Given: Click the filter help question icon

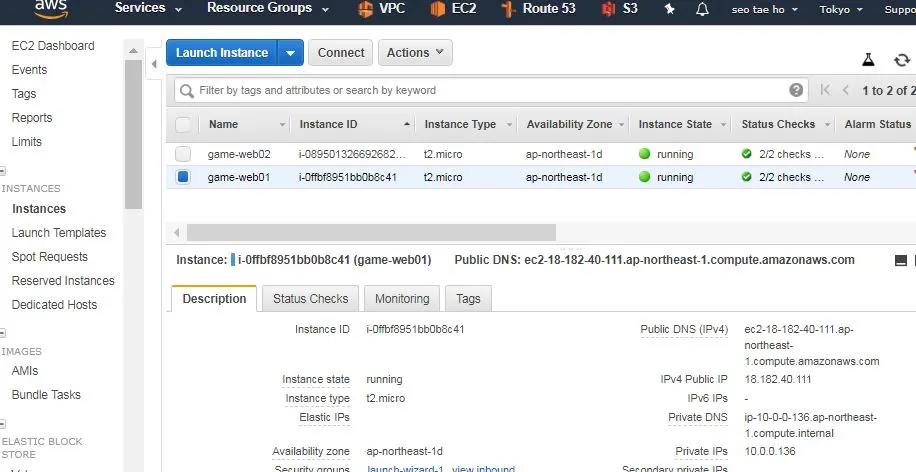Looking at the screenshot, I should tap(796, 90).
